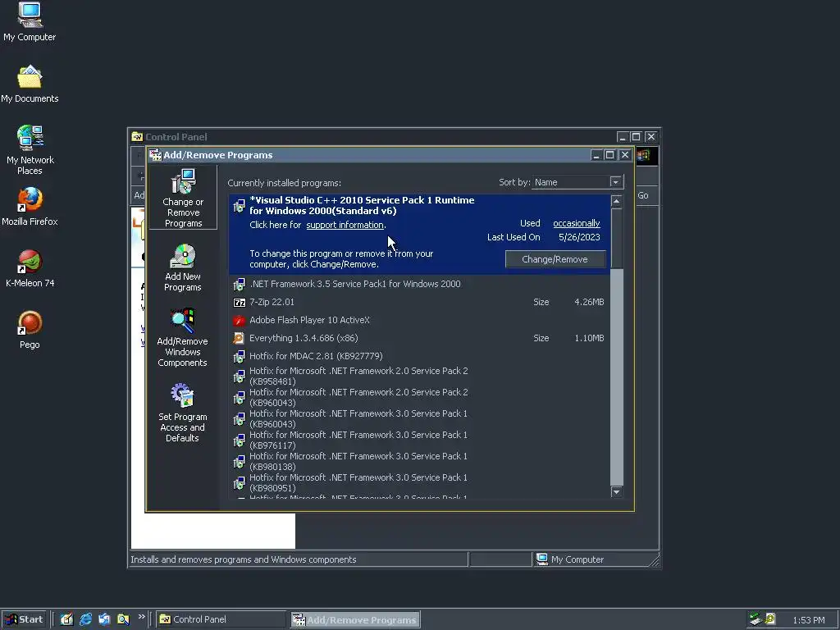Click the Everything search tray icon
This screenshot has width=840, height=630.
pos(769,619)
